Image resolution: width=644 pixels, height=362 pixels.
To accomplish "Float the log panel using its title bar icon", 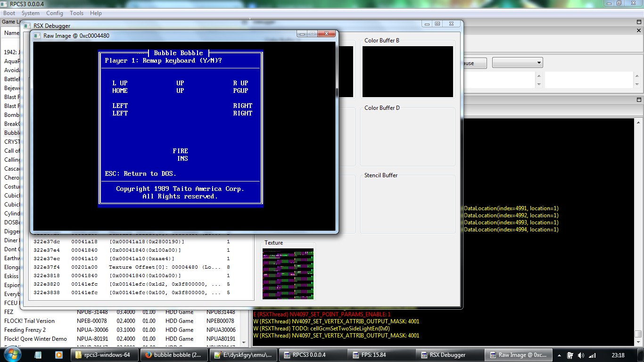I will (x=639, y=100).
